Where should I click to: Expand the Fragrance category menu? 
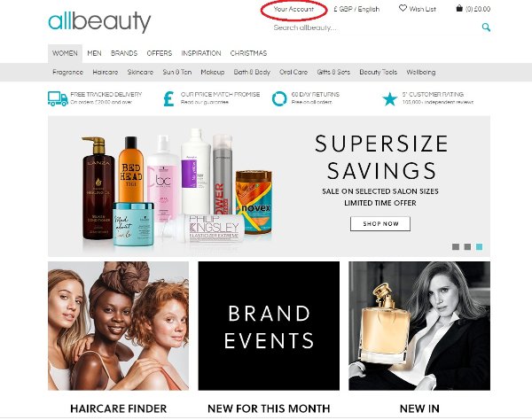(68, 72)
